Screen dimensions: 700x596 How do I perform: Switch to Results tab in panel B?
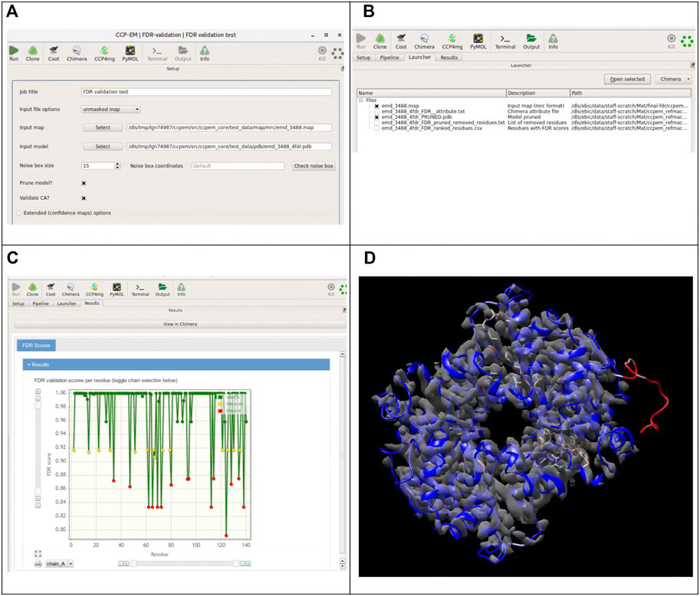pos(449,57)
